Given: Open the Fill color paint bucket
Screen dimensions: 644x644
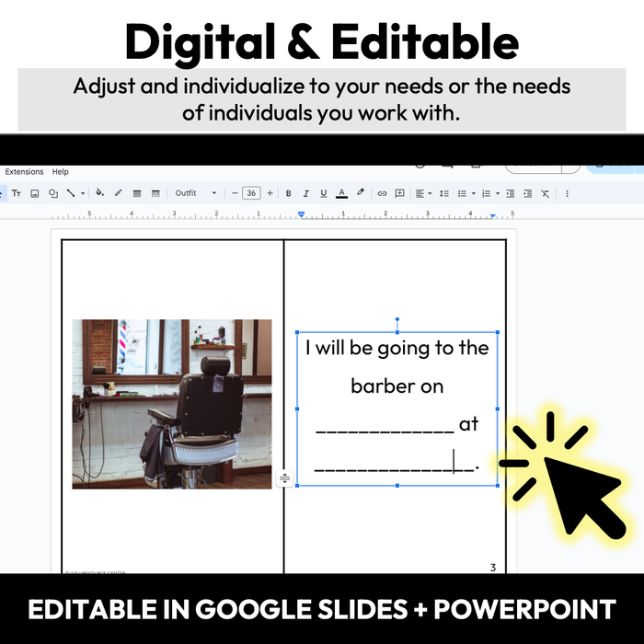Looking at the screenshot, I should coord(99,193).
